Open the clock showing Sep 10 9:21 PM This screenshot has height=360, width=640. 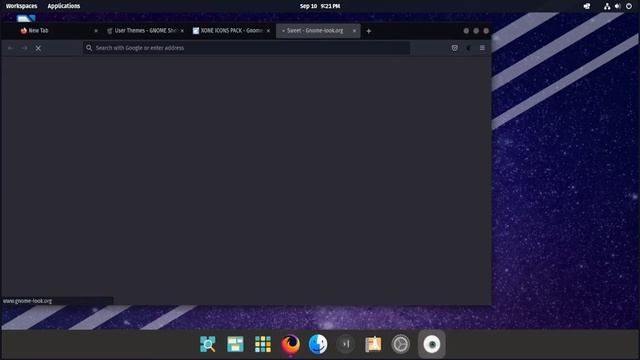click(x=320, y=6)
